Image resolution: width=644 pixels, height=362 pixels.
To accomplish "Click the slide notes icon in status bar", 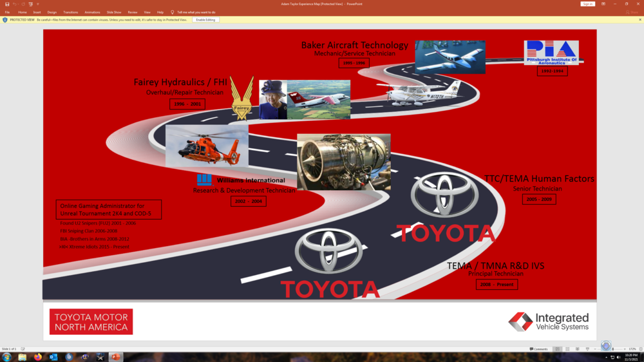I will [x=23, y=349].
